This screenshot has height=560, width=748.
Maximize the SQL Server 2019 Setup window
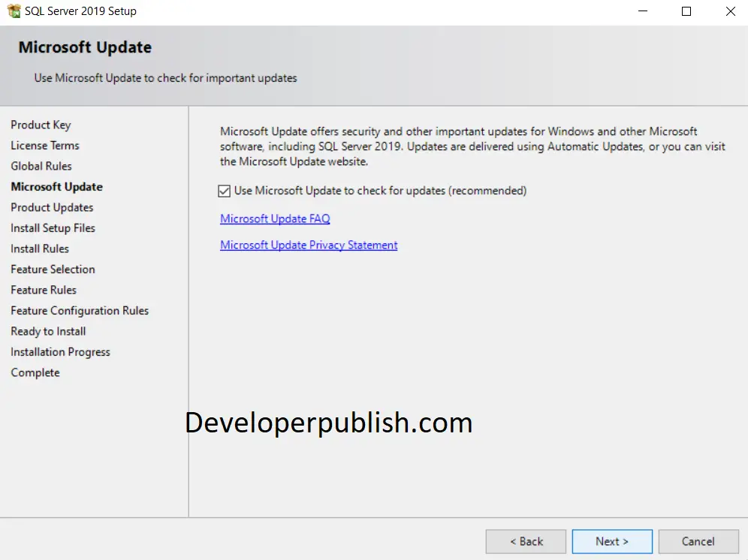coord(686,11)
